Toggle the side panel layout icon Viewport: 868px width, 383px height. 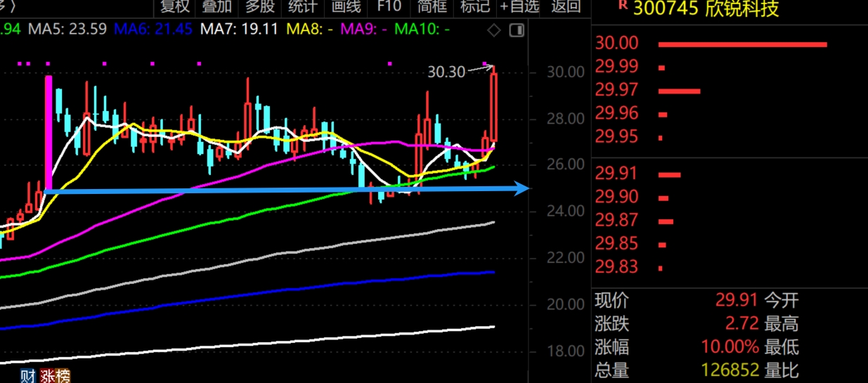(517, 30)
